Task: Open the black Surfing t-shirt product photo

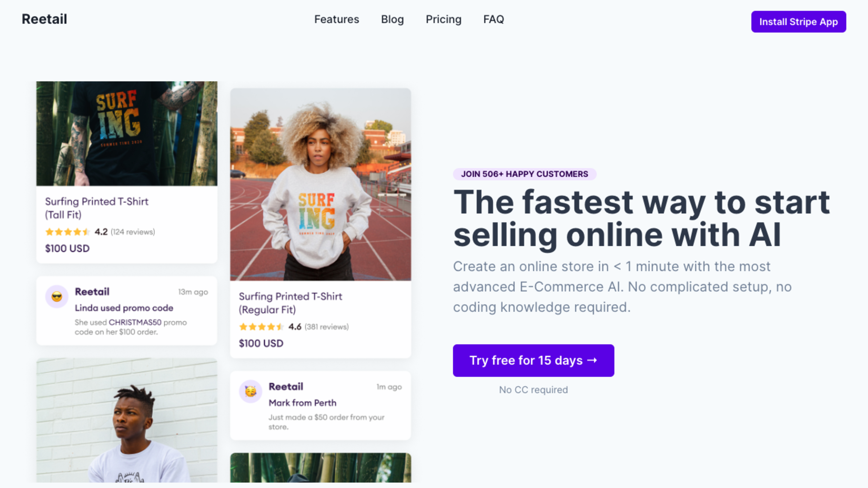Action: pyautogui.click(x=127, y=133)
